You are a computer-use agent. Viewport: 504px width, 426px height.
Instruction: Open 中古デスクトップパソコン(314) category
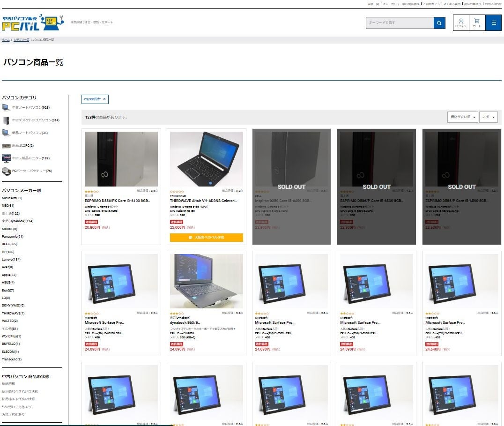[x=36, y=120]
